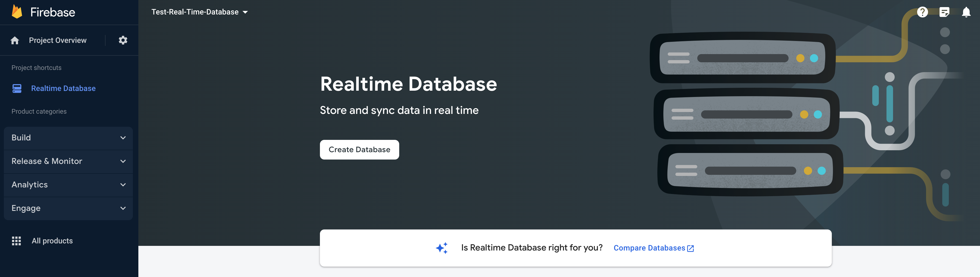
Task: Click the Project shortcuts label
Action: point(37,68)
